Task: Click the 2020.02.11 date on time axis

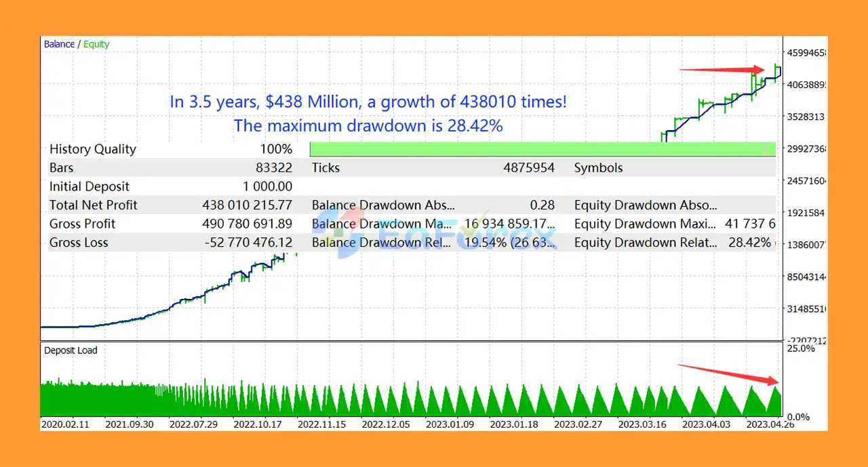Action: pyautogui.click(x=66, y=424)
